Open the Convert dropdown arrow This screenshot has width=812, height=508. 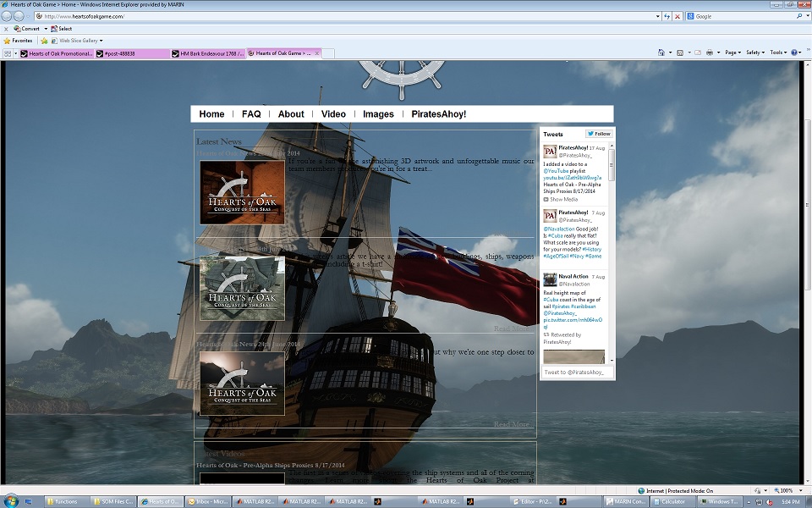point(46,29)
